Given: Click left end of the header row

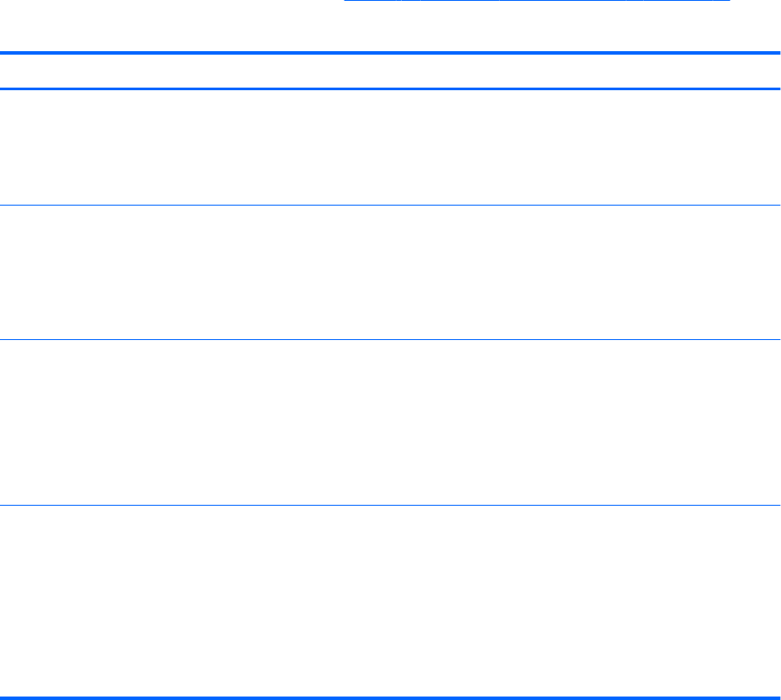Looking at the screenshot, I should [x=17, y=71].
